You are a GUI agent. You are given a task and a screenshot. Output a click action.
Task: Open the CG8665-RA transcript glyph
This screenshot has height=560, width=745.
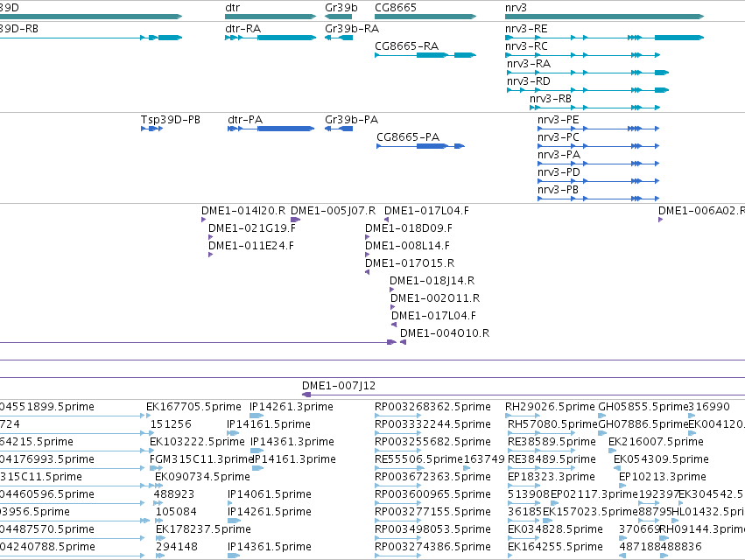[425, 55]
